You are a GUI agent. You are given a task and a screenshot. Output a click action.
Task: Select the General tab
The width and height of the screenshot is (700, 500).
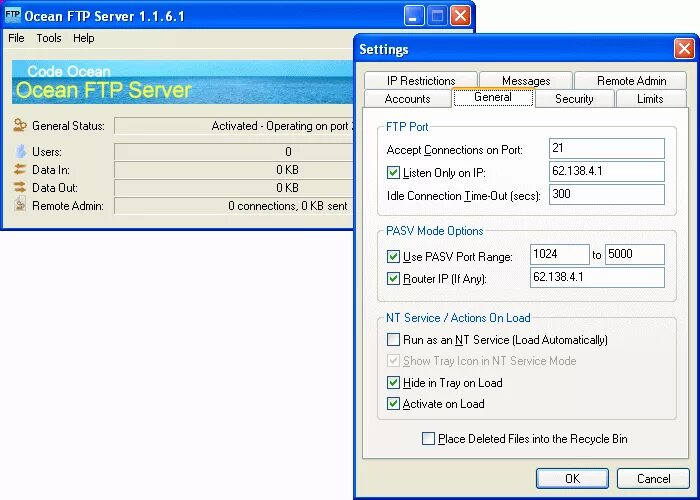[493, 97]
